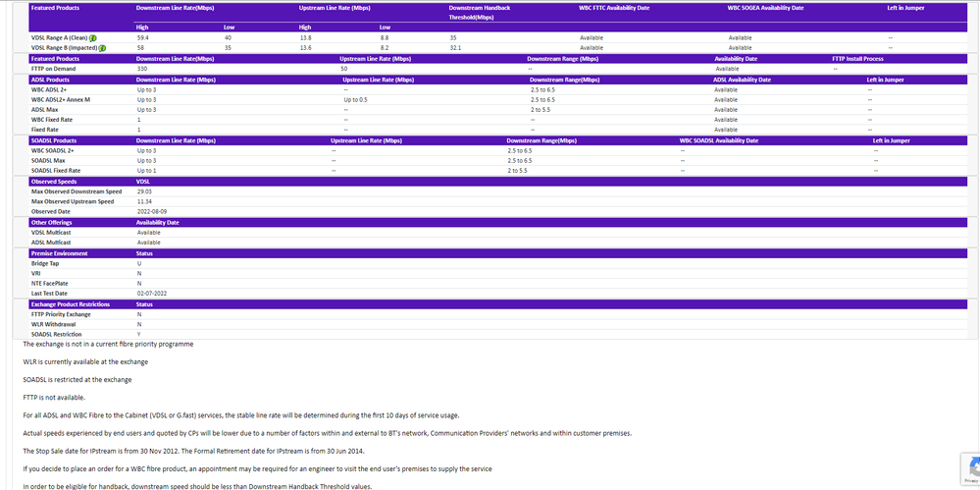Click the 32.1 handback threshold value
The height and width of the screenshot is (490, 980).
(x=455, y=48)
